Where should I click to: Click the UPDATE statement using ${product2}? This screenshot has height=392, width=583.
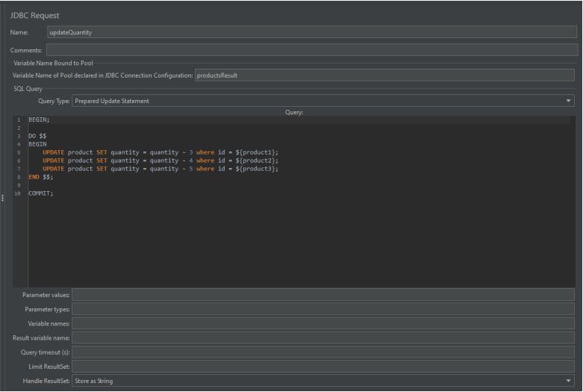pyautogui.click(x=160, y=161)
